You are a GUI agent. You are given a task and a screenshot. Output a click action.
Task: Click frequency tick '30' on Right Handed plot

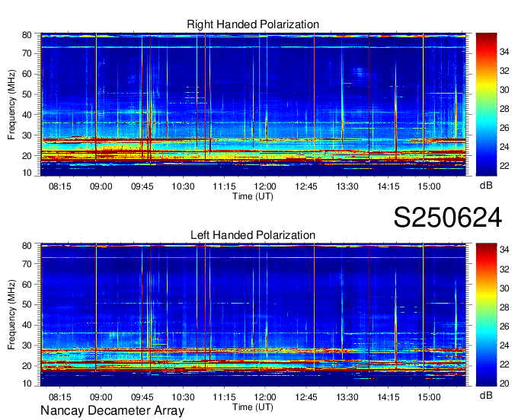pos(27,135)
